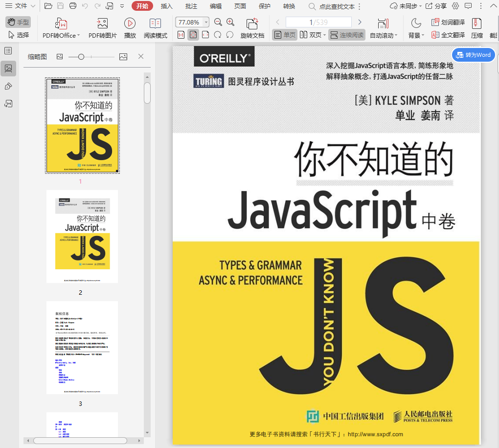
Task: Enable 单页 single page view
Action: tap(284, 35)
